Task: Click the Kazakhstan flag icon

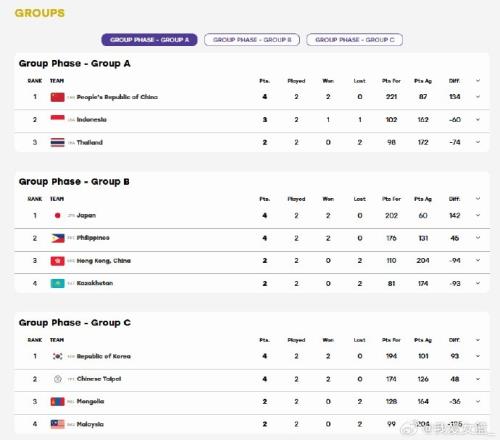Action: (x=57, y=283)
